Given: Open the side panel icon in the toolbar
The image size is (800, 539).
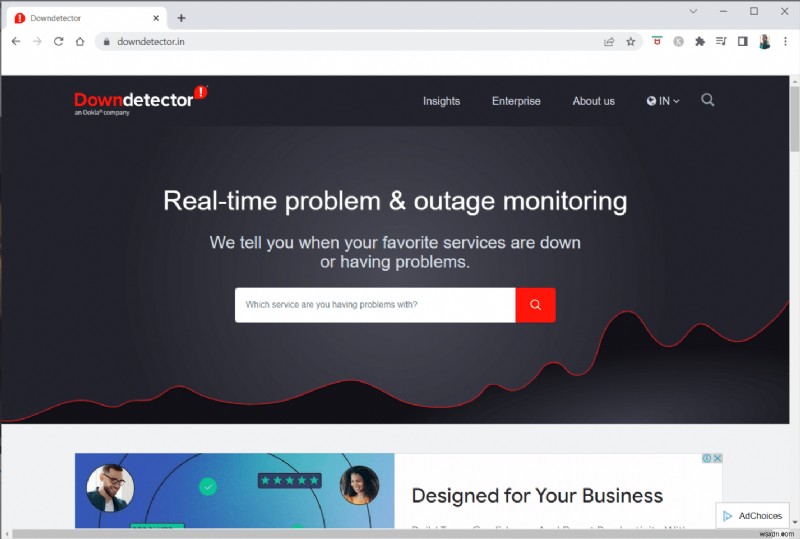Looking at the screenshot, I should click(742, 41).
